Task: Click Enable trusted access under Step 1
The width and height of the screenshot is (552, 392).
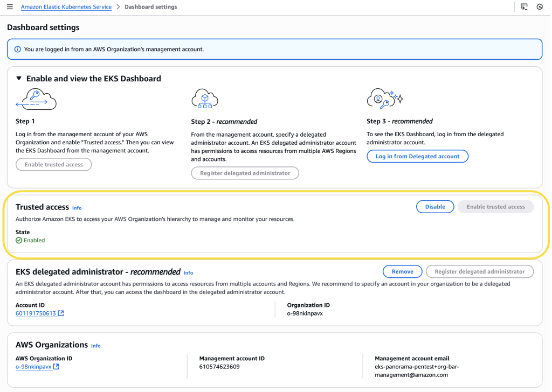Action: point(53,164)
